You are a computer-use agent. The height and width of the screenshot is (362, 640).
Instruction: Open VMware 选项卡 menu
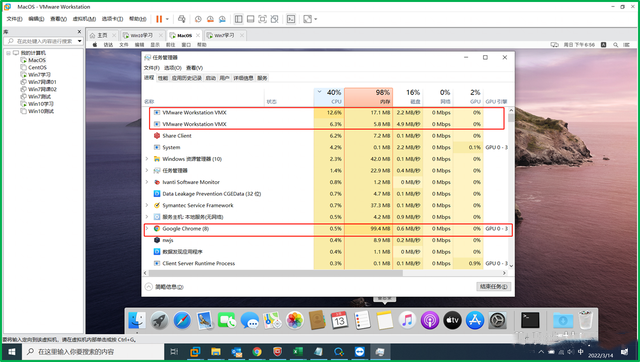[x=112, y=19]
